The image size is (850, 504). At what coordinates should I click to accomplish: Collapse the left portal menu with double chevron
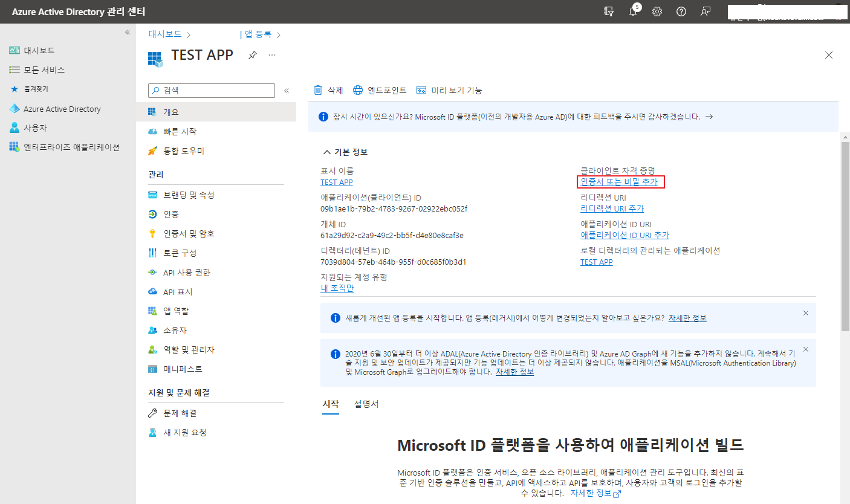pos(128,32)
